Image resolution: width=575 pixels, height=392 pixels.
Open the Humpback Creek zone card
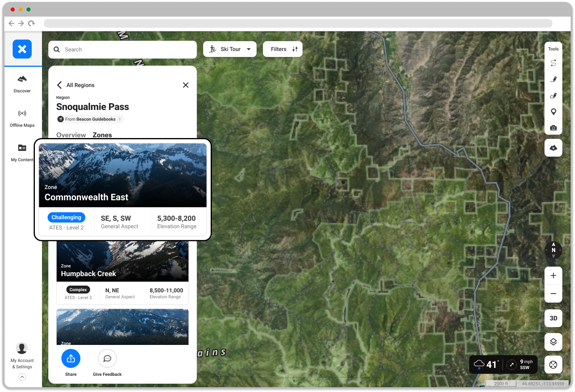tap(122, 272)
